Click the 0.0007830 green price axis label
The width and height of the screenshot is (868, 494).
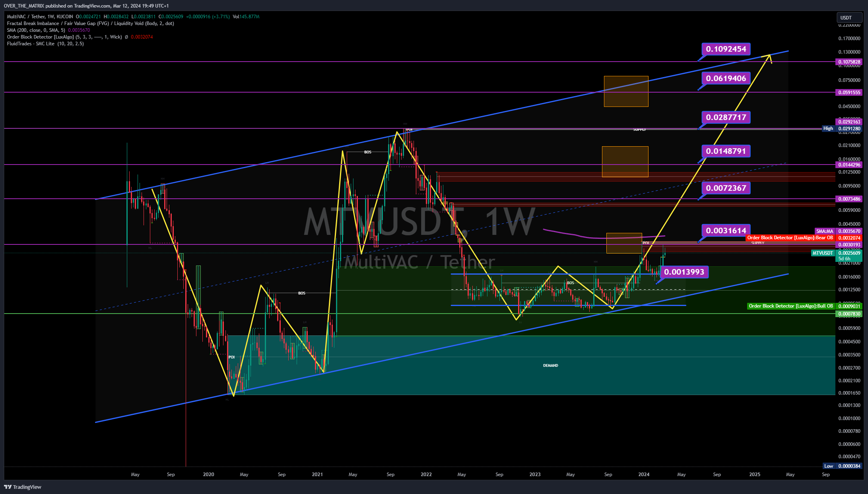point(849,314)
